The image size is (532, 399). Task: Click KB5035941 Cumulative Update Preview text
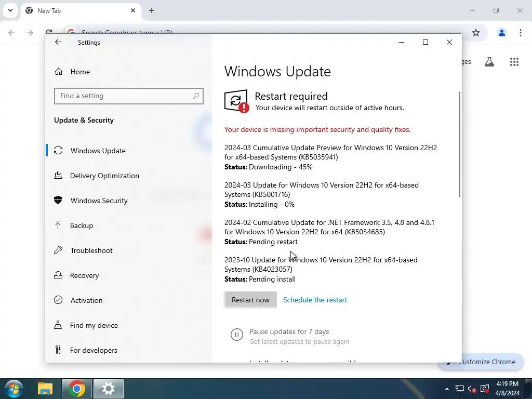tap(330, 152)
